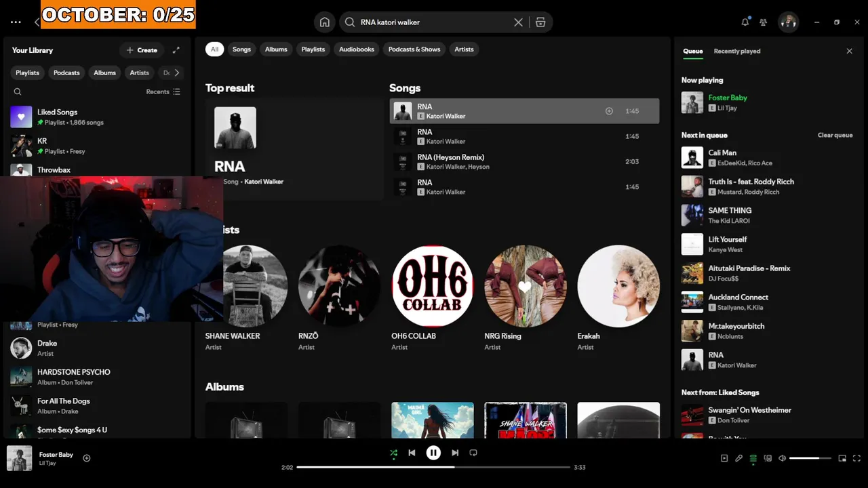Image resolution: width=868 pixels, height=488 pixels.
Task: Filter results by Playlists
Action: pos(313,49)
